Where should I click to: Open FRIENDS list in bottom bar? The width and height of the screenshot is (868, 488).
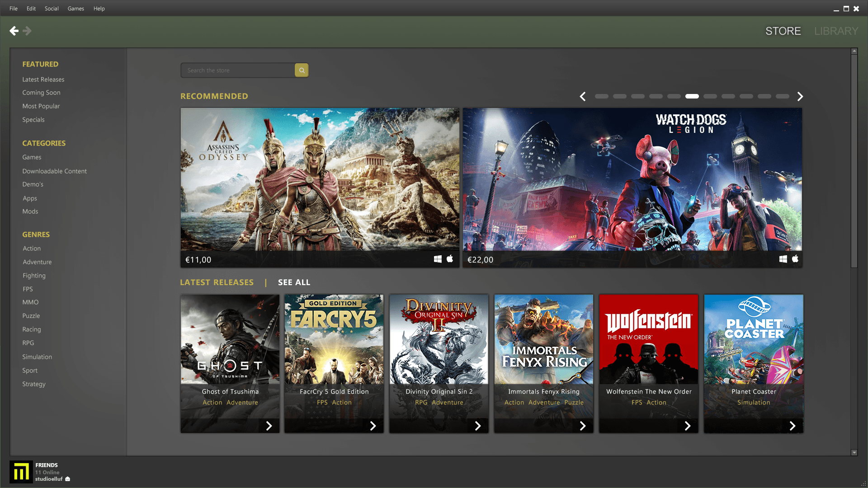point(47,465)
